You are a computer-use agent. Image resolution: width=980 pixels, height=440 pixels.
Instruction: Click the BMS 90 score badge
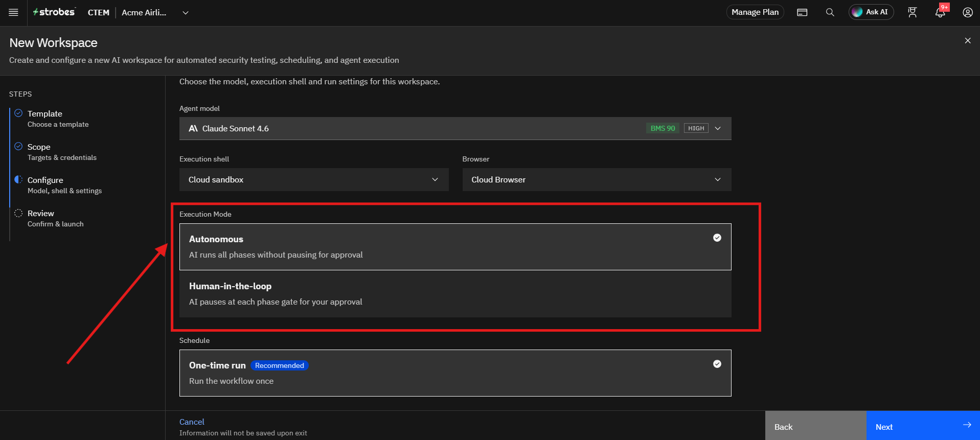[663, 128]
